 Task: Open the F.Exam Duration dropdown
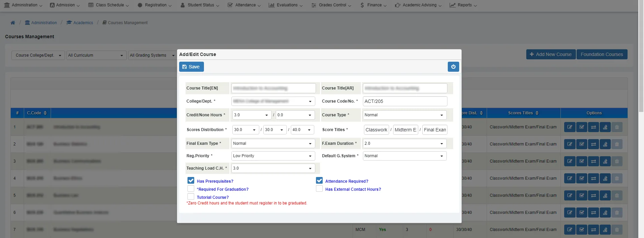click(x=405, y=143)
